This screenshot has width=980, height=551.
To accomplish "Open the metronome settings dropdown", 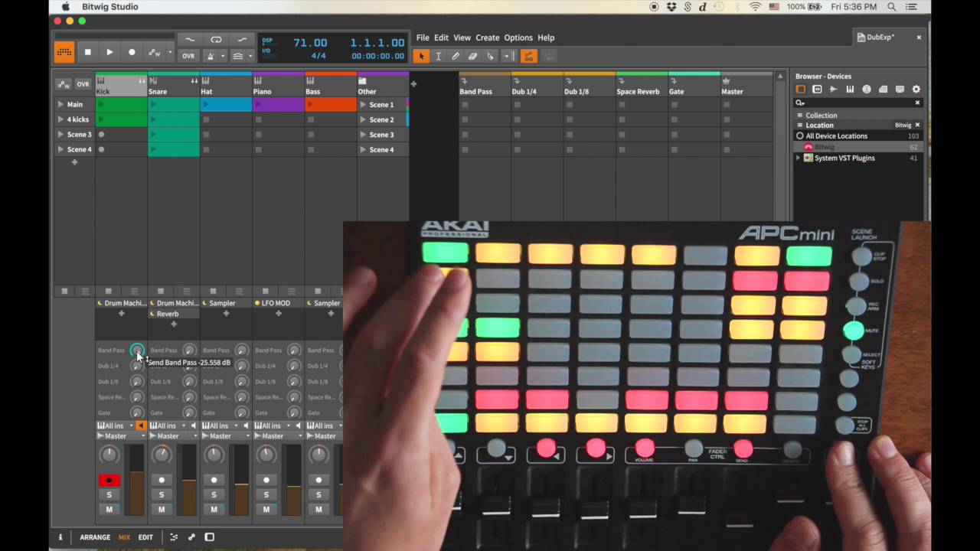I will [223, 56].
